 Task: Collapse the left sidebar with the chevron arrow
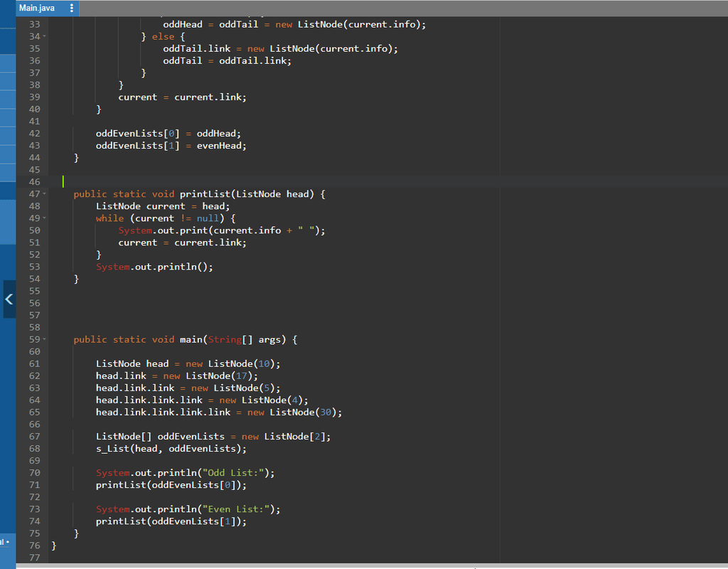pos(9,299)
